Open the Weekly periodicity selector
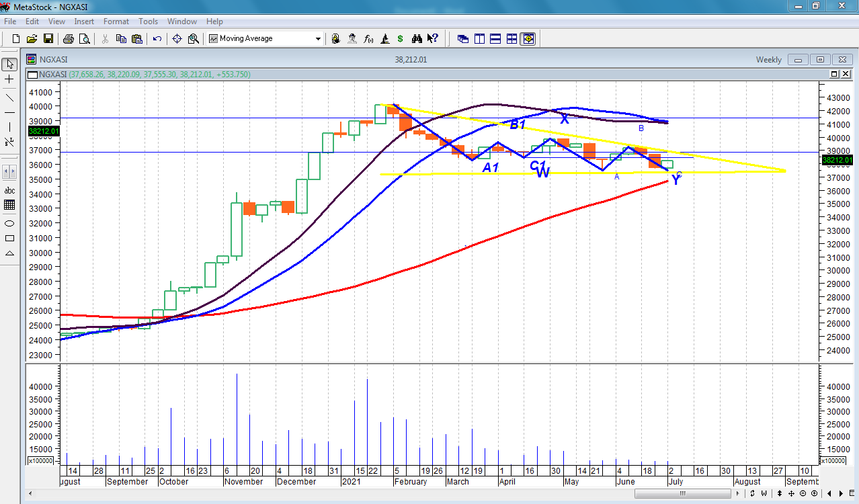Image resolution: width=859 pixels, height=504 pixels. click(x=768, y=60)
